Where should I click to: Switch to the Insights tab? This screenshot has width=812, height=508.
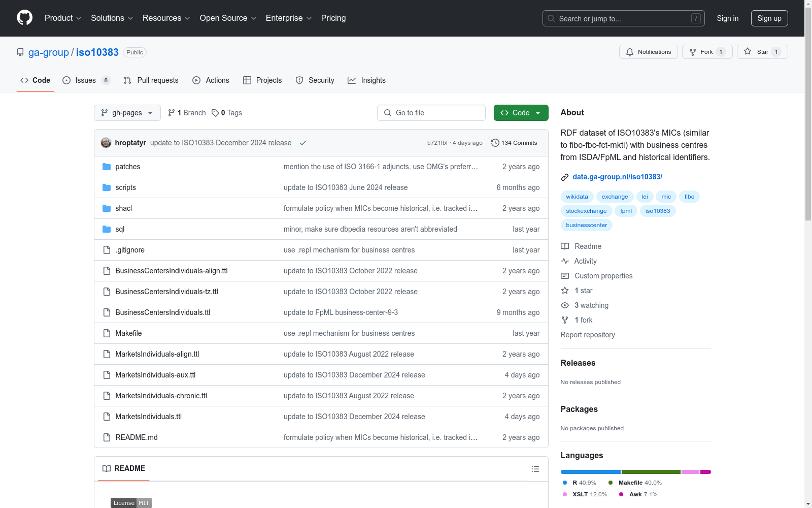pyautogui.click(x=367, y=80)
